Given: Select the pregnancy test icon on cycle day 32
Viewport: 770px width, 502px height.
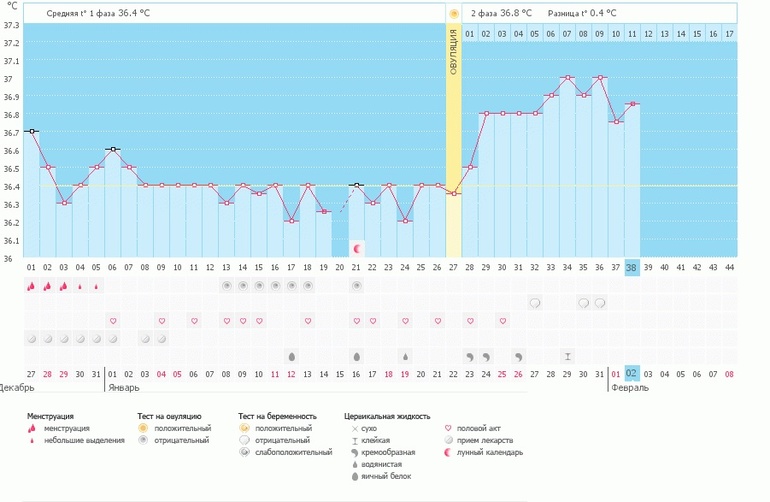Looking at the screenshot, I should (x=535, y=303).
